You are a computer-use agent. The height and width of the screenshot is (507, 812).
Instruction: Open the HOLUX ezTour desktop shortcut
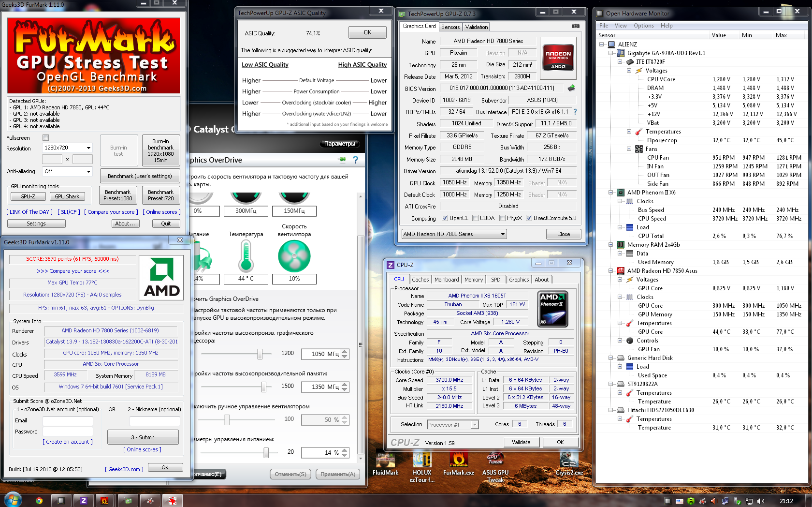pyautogui.click(x=422, y=467)
